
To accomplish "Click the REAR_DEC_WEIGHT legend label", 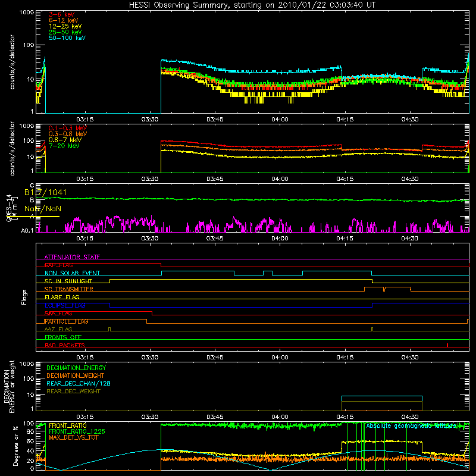I will tap(73, 392).
